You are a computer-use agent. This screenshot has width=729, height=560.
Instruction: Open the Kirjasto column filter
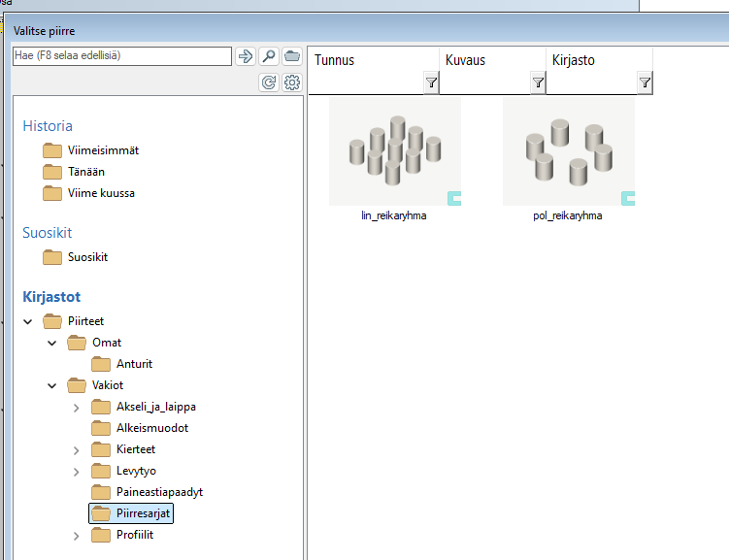645,83
